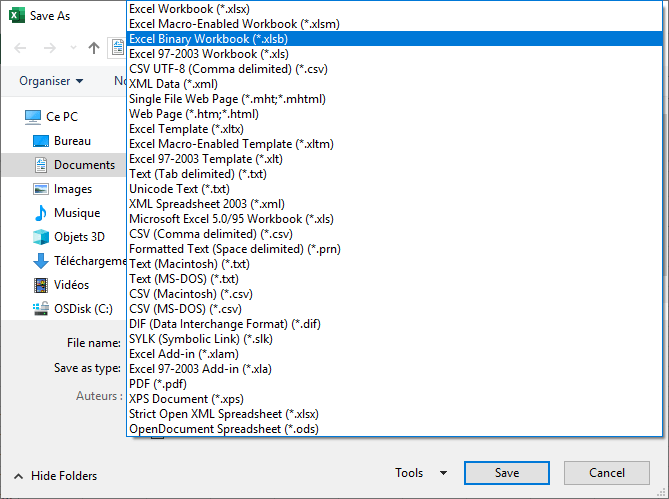
Task: Choose CSV UTF-8 (Comma delimited) format
Action: [x=394, y=69]
